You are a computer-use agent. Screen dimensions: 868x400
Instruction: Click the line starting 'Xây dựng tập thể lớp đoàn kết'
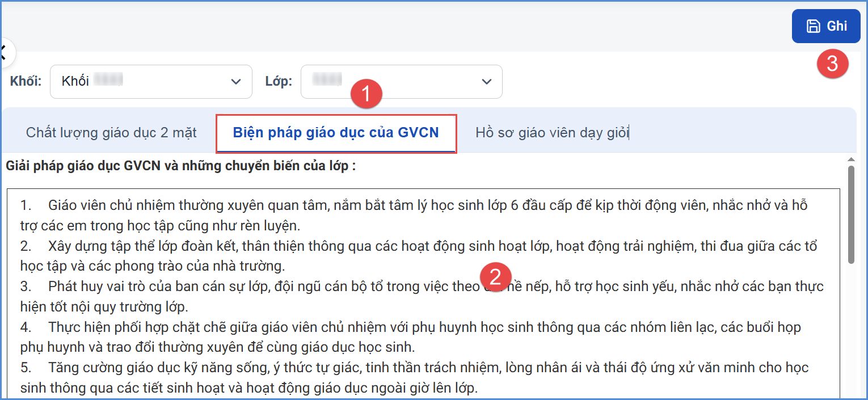[x=419, y=246]
